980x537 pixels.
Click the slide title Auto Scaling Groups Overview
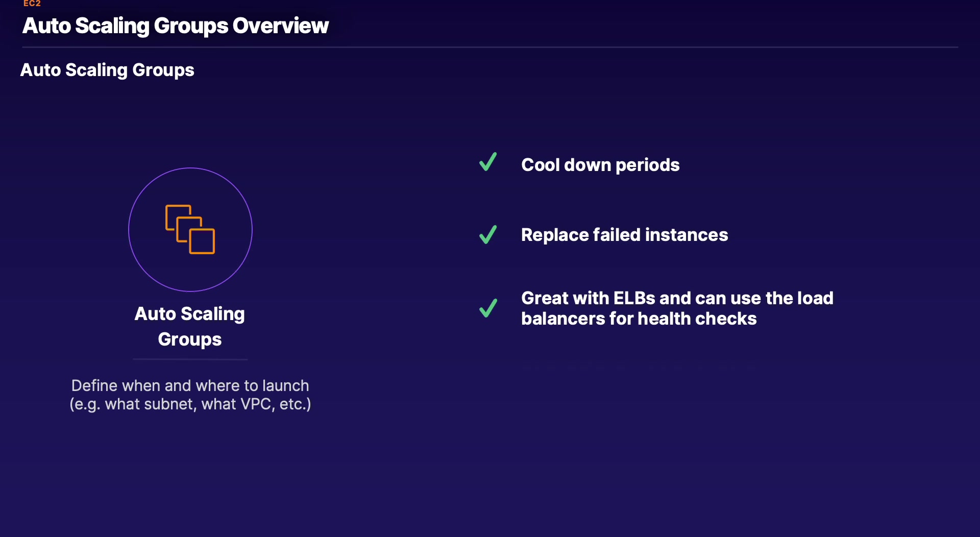[175, 26]
